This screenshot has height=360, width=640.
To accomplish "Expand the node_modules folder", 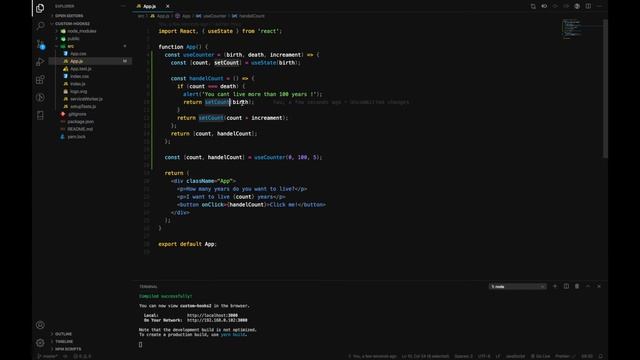I will click(x=82, y=31).
